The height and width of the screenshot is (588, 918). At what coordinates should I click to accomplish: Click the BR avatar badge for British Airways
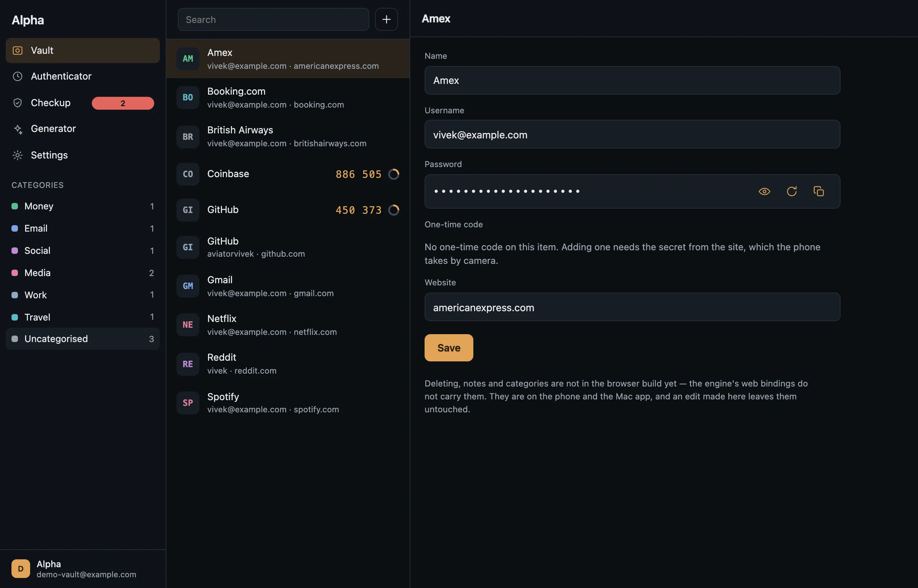tap(188, 137)
